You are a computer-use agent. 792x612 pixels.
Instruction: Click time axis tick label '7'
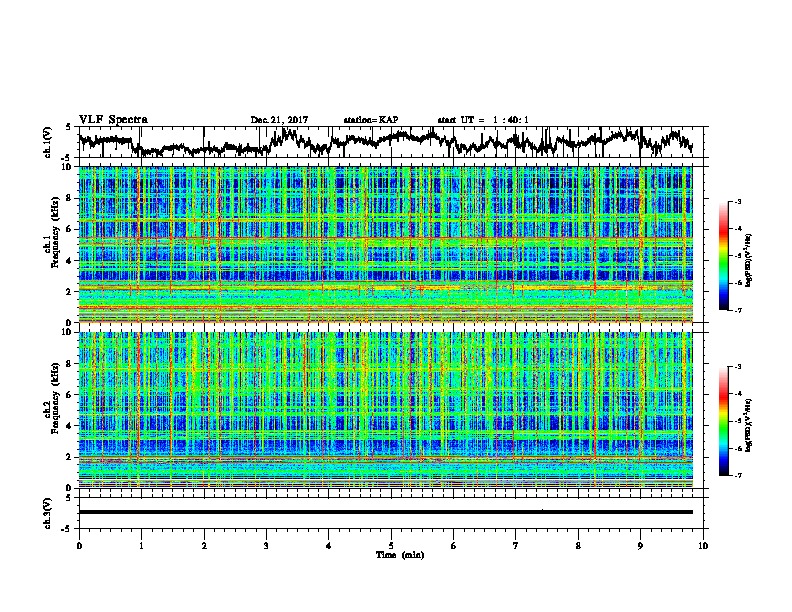click(x=516, y=546)
